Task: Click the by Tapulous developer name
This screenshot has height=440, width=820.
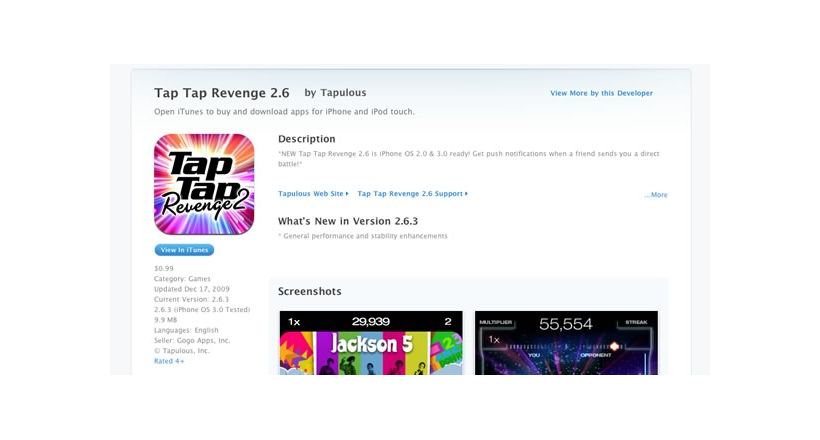Action: click(335, 93)
